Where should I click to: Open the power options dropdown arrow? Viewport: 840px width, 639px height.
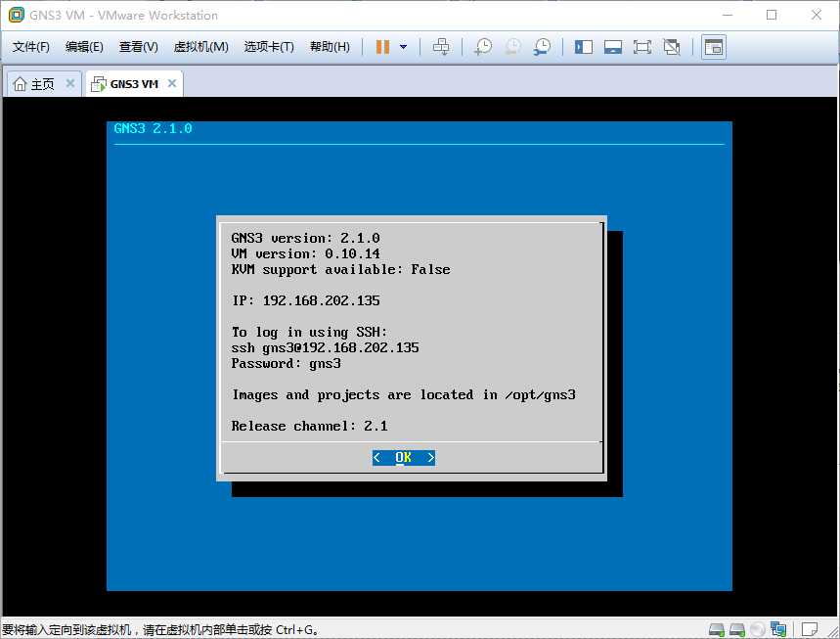pos(404,47)
